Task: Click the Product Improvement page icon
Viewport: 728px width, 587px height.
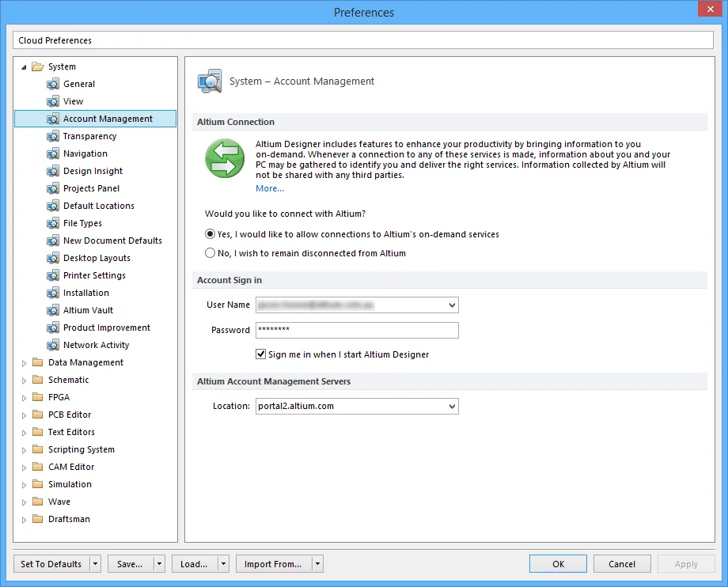Action: [53, 328]
